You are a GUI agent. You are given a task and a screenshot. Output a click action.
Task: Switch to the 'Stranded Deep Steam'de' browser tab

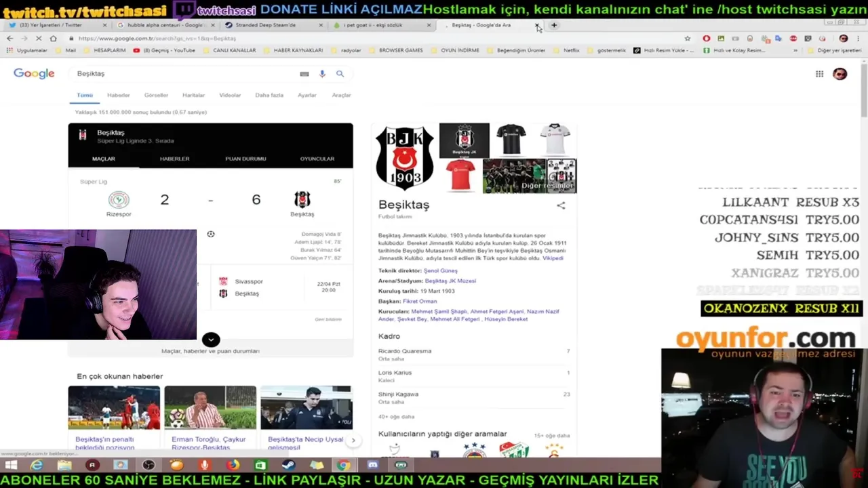[x=274, y=25]
